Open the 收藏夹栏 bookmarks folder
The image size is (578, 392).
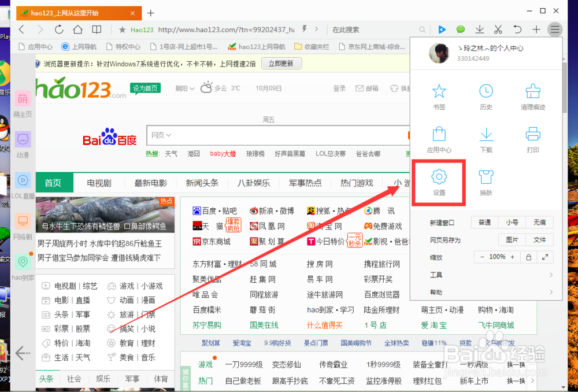coord(312,47)
